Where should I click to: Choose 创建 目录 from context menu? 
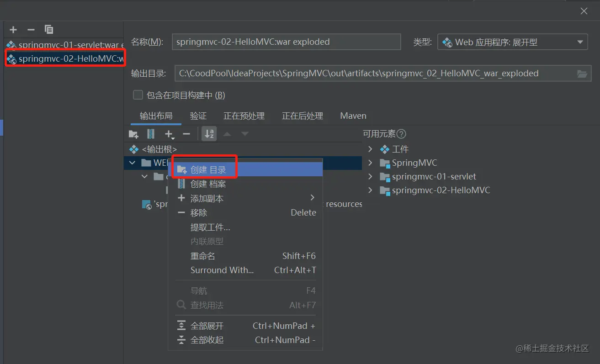coord(246,170)
